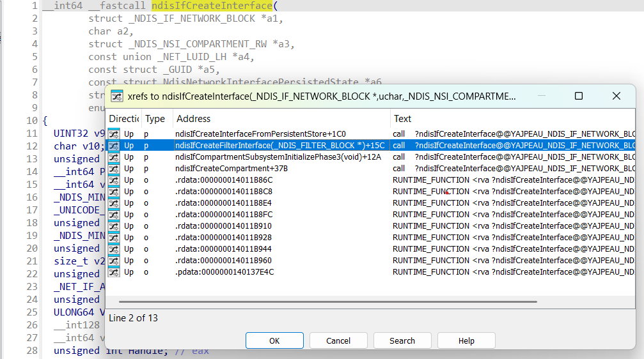The width and height of the screenshot is (644, 359).
Task: Click xref icon for .rdata:000000014011B86C row
Action: [x=114, y=180]
